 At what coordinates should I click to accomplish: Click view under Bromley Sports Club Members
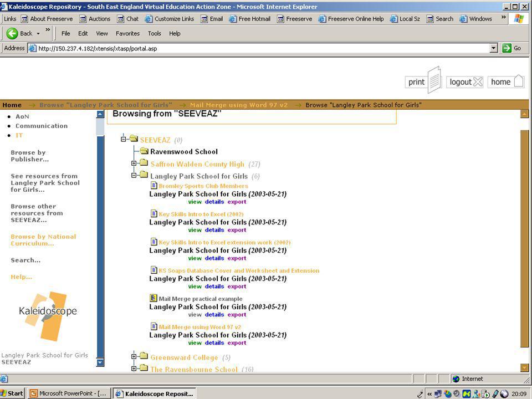pyautogui.click(x=195, y=202)
